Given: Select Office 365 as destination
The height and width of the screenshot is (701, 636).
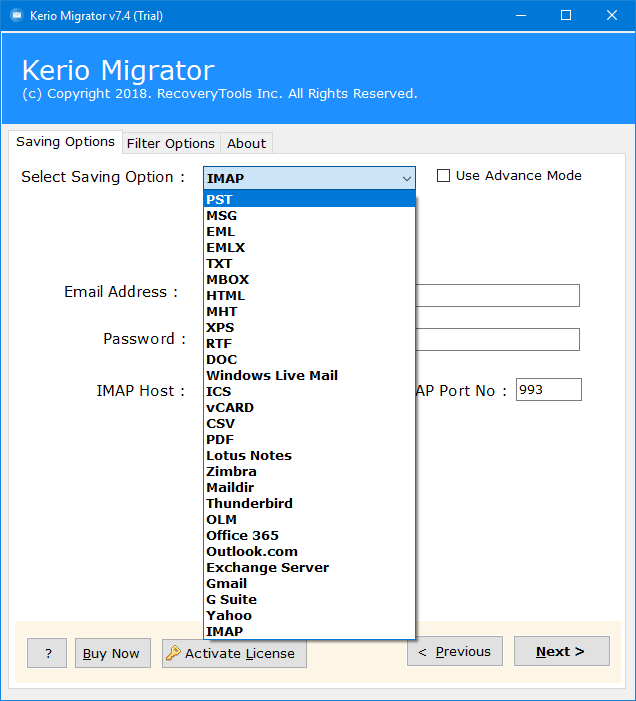Looking at the screenshot, I should 309,536.
